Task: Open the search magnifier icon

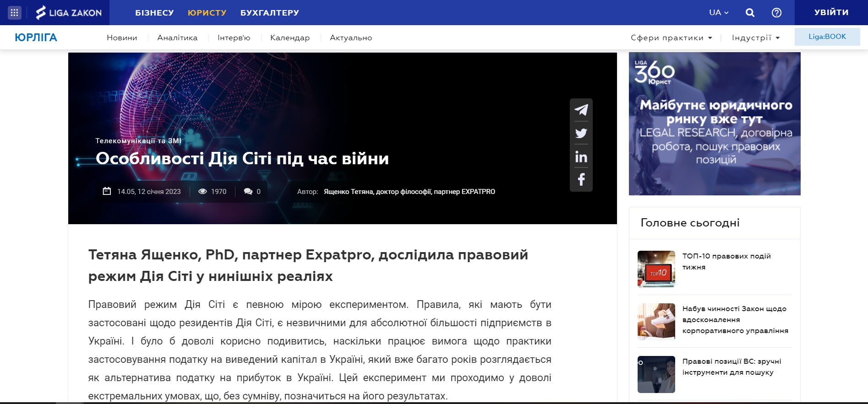Action: coord(750,12)
